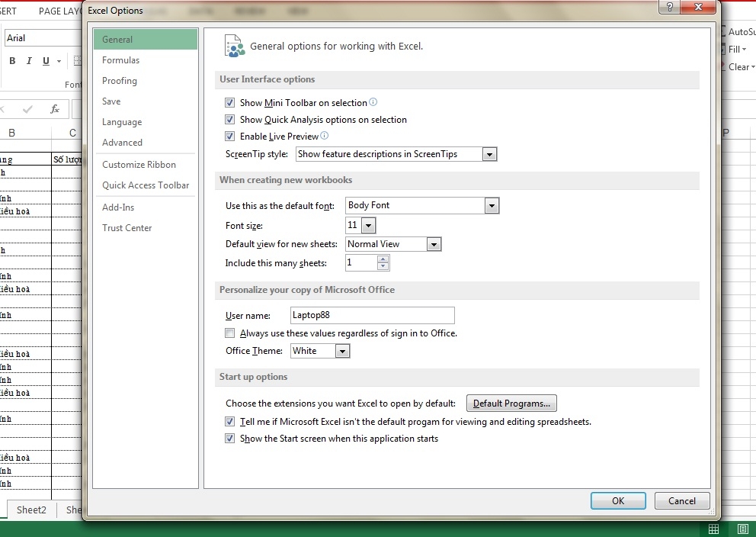Disable the Enable Live Preview checkbox

pos(230,137)
